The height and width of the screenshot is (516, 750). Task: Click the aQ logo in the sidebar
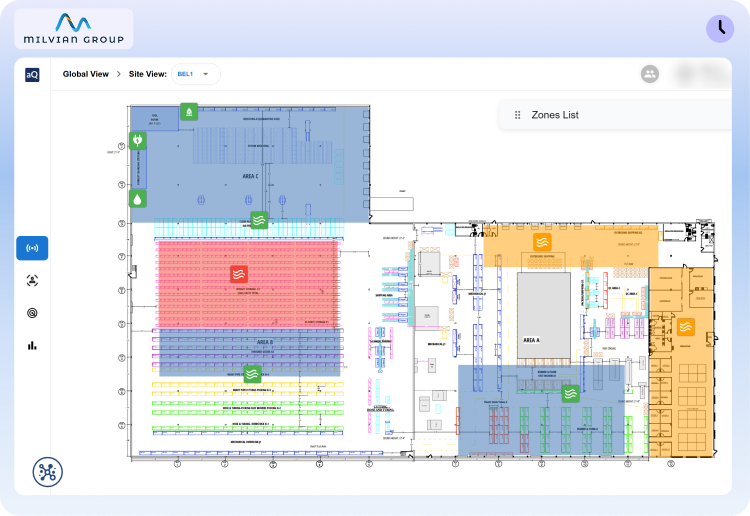click(x=32, y=74)
